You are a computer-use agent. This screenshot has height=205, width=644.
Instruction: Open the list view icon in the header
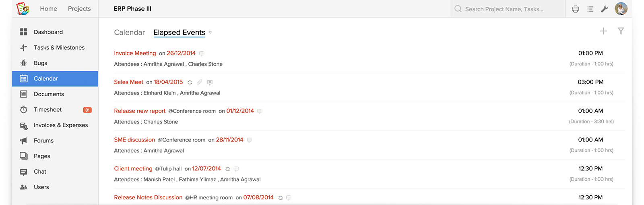coord(590,9)
